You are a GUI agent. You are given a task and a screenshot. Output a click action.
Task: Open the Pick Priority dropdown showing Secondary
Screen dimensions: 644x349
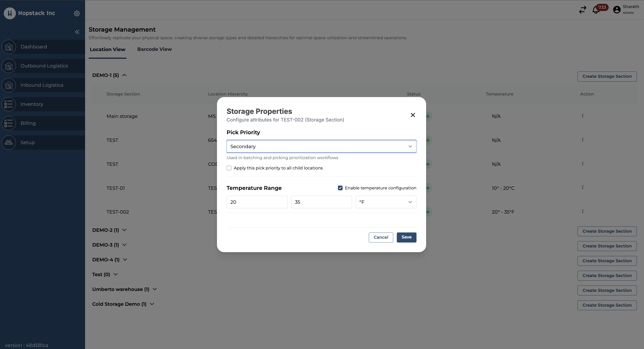(321, 146)
